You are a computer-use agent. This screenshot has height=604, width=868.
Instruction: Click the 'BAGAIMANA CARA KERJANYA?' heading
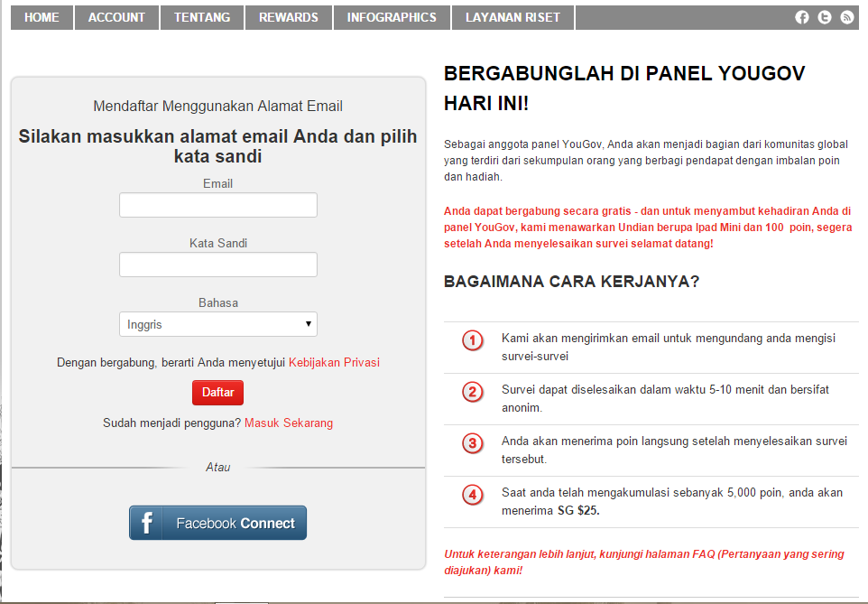(571, 282)
